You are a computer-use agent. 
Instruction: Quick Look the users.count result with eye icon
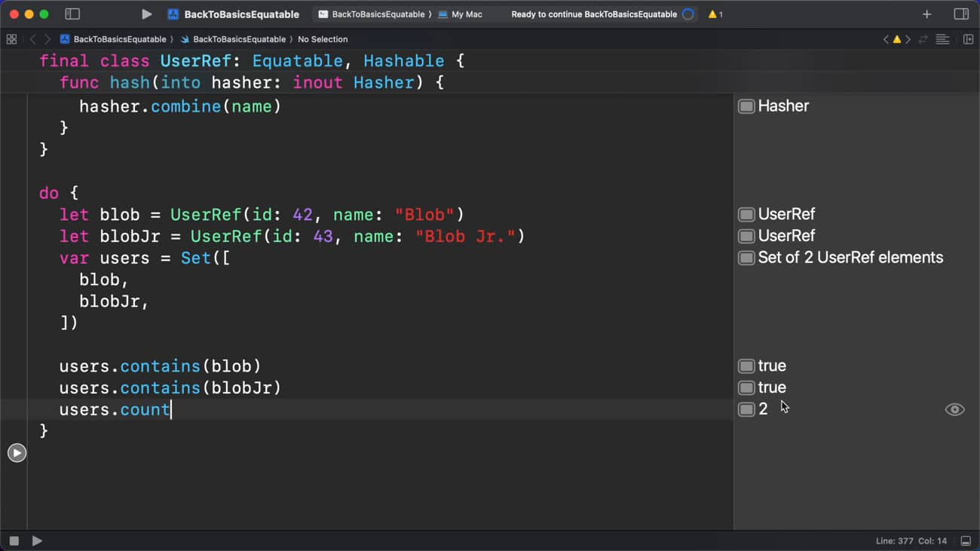954,409
